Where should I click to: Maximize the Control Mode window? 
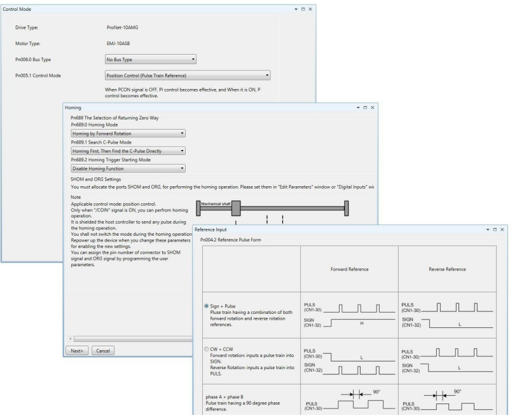click(303, 10)
